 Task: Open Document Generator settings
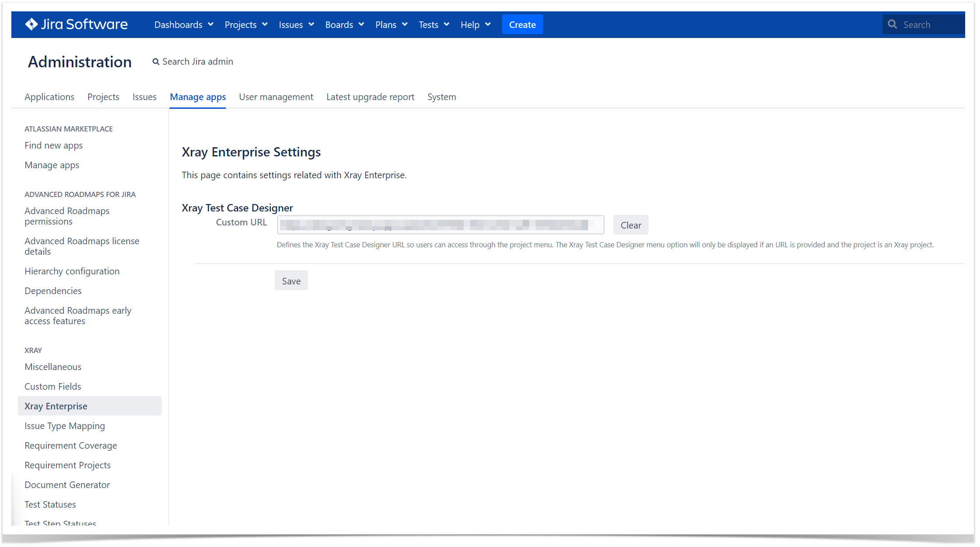(67, 485)
